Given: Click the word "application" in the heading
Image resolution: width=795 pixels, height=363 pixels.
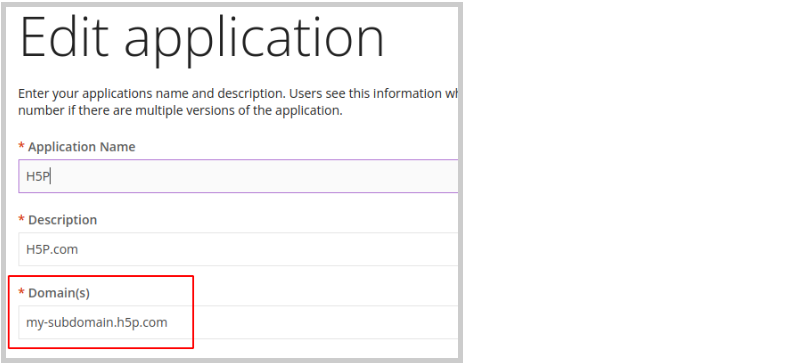Looking at the screenshot, I should [x=255, y=41].
